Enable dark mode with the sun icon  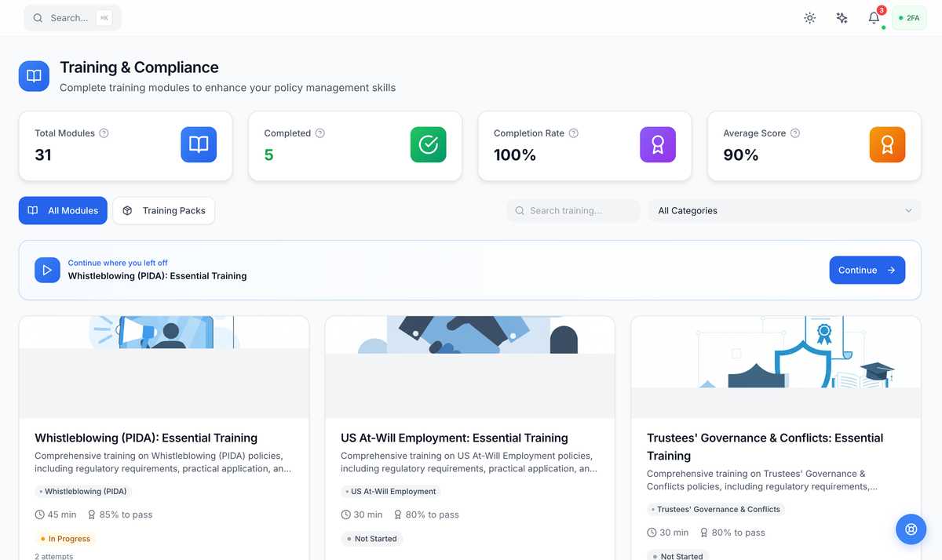click(x=809, y=17)
